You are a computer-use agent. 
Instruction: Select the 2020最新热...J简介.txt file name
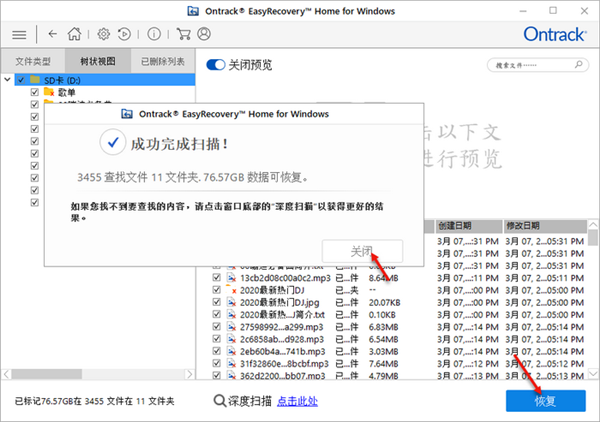coord(282,314)
